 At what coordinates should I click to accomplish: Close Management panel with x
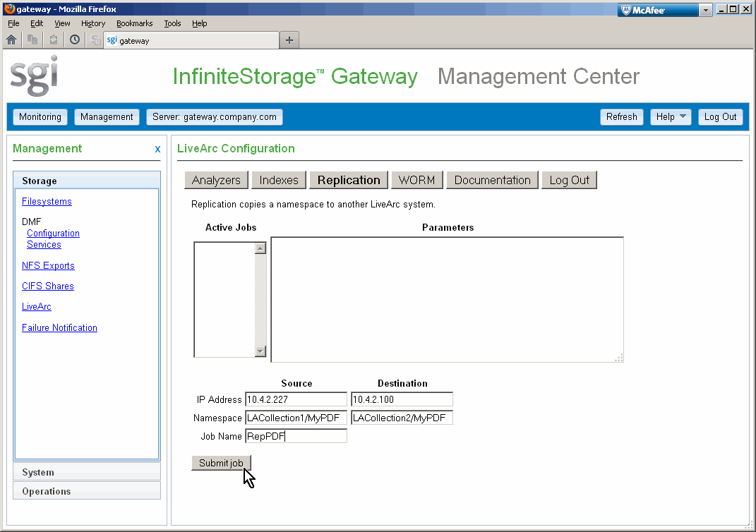tap(157, 150)
